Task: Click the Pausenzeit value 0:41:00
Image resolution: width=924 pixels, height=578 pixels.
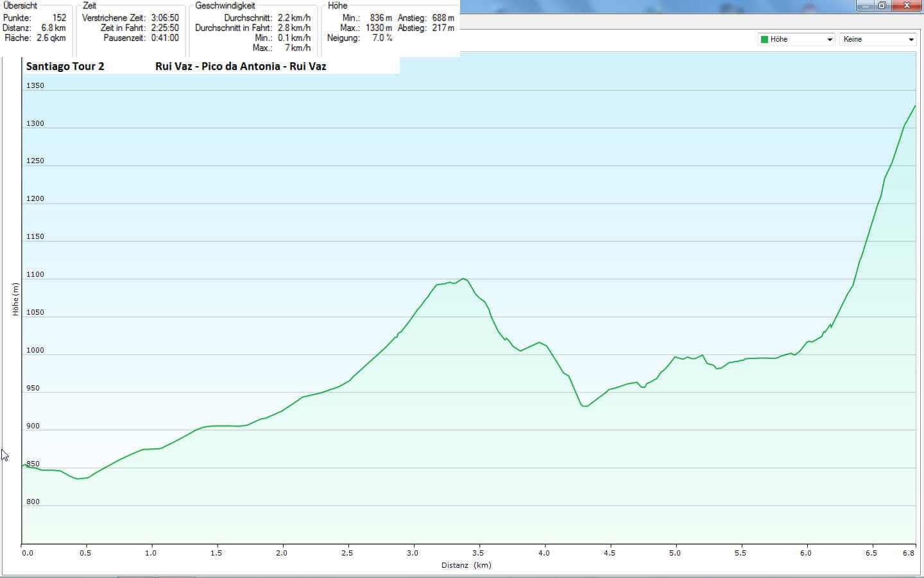Action: (x=165, y=38)
